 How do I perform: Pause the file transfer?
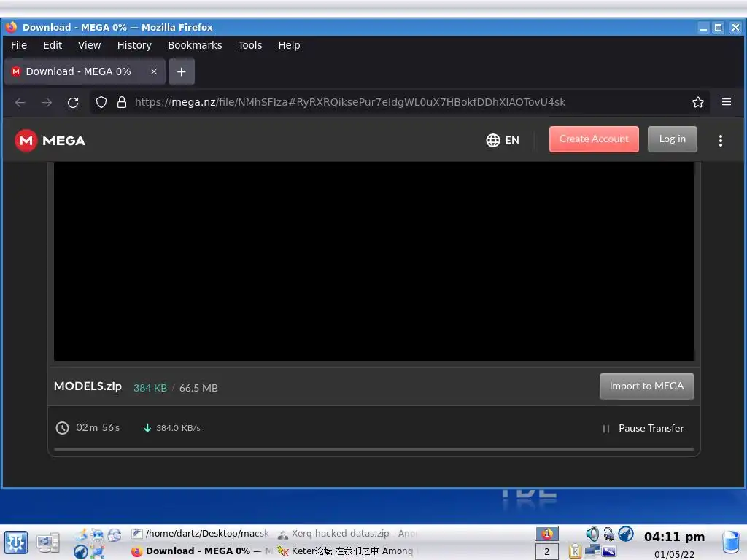point(643,428)
